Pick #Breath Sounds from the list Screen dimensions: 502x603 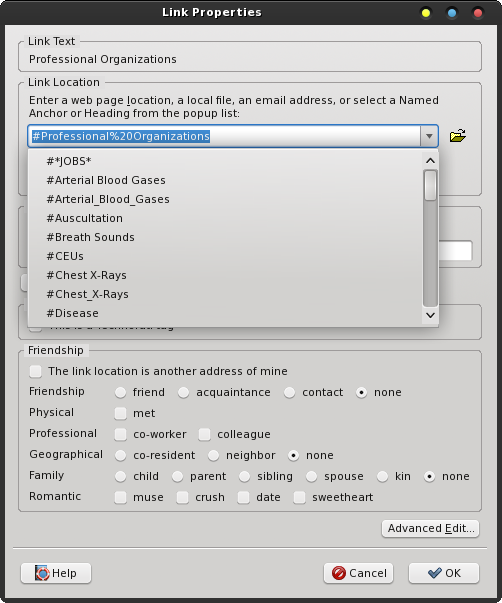point(90,237)
